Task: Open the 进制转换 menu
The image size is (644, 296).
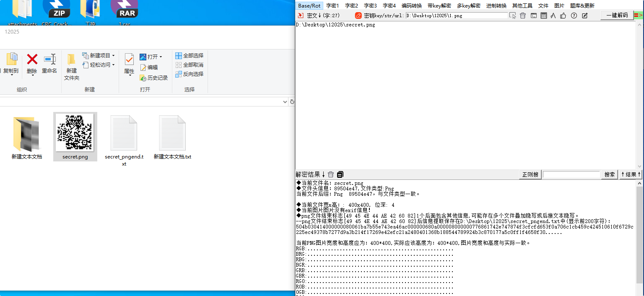Action: [496, 5]
